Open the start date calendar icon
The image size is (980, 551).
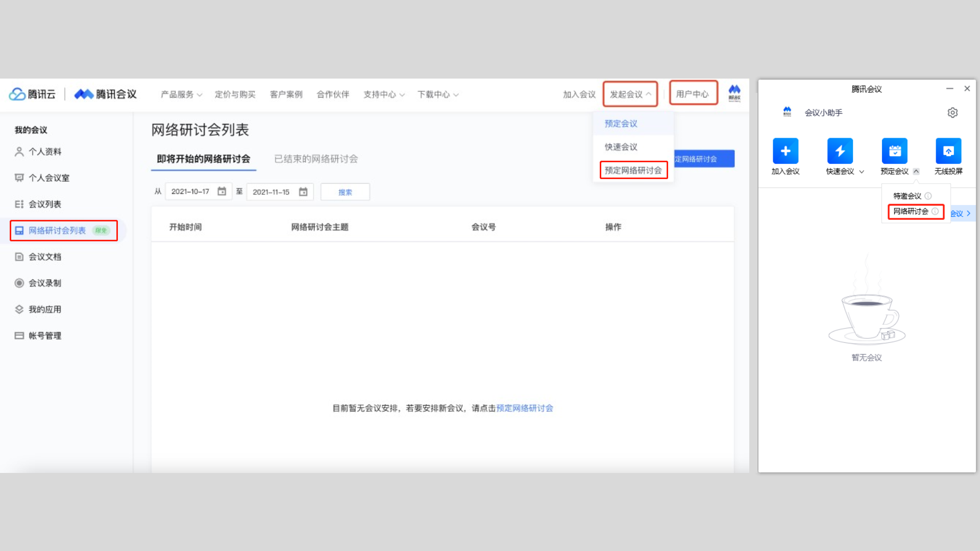pyautogui.click(x=222, y=191)
